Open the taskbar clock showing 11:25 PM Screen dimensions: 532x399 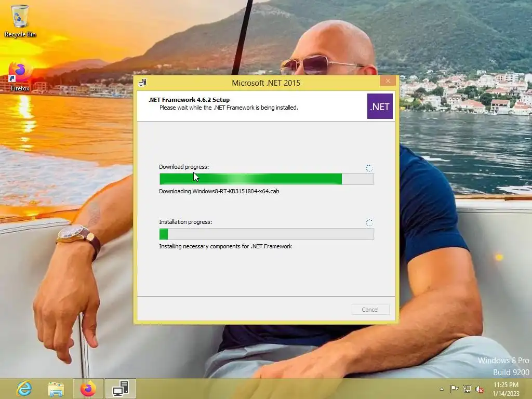pos(506,389)
